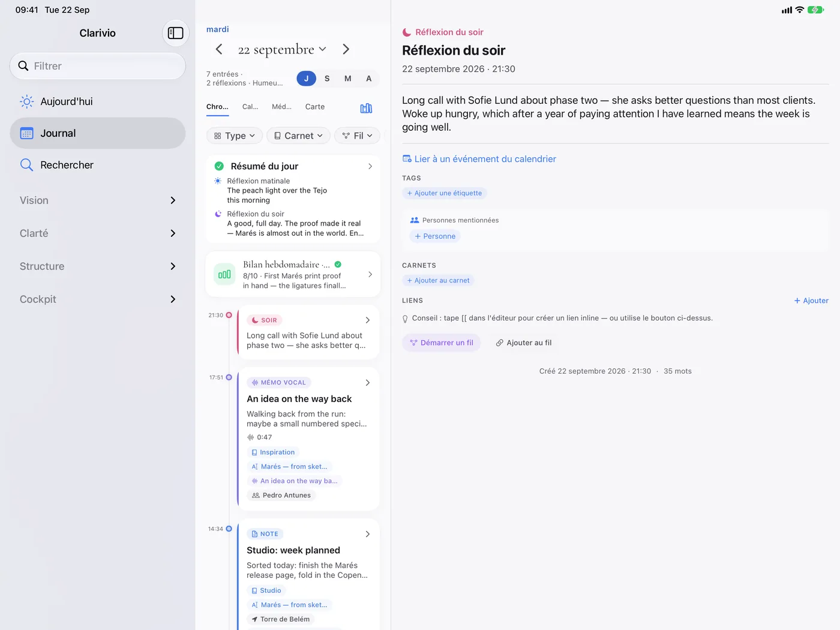Click the people icon beside Personnes mentionnées
Screen dimensions: 840x630
[415, 220]
